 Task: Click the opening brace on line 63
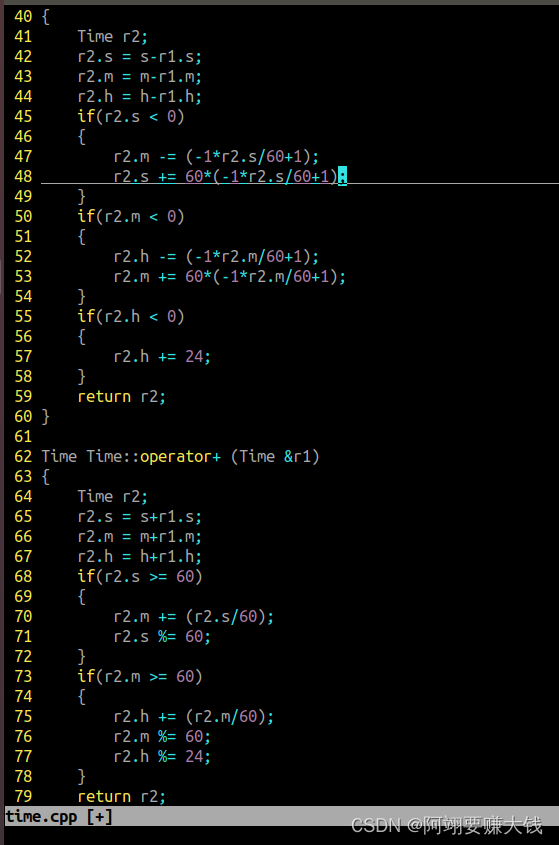click(x=46, y=476)
